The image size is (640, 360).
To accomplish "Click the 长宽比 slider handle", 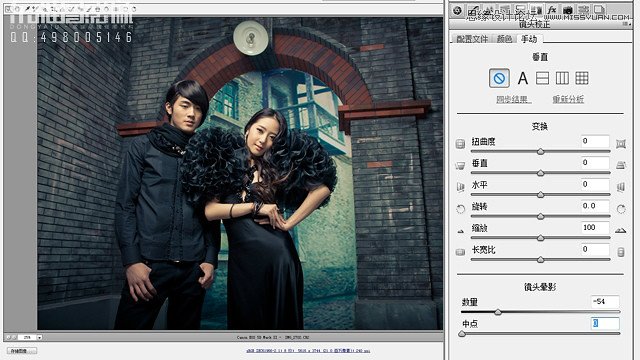I will pos(540,260).
